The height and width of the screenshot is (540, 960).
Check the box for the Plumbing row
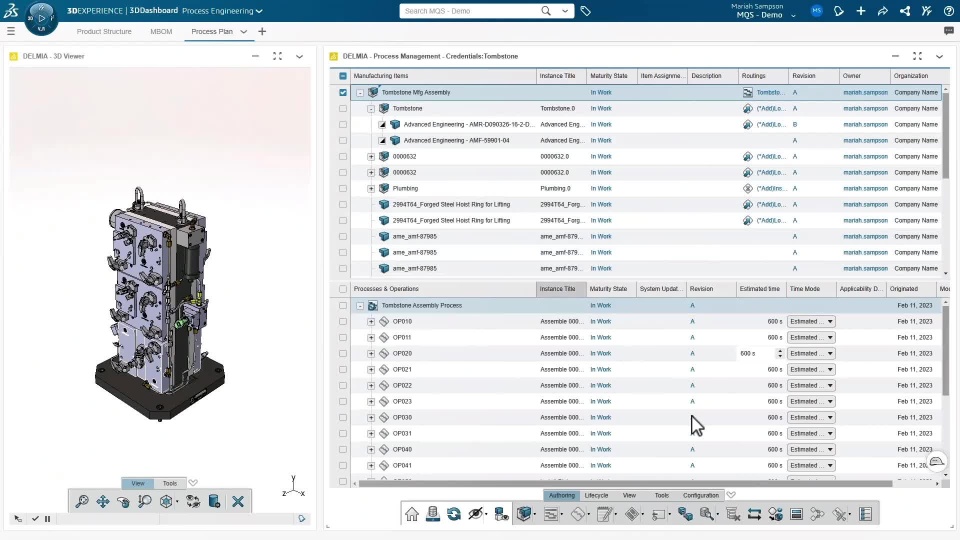343,189
